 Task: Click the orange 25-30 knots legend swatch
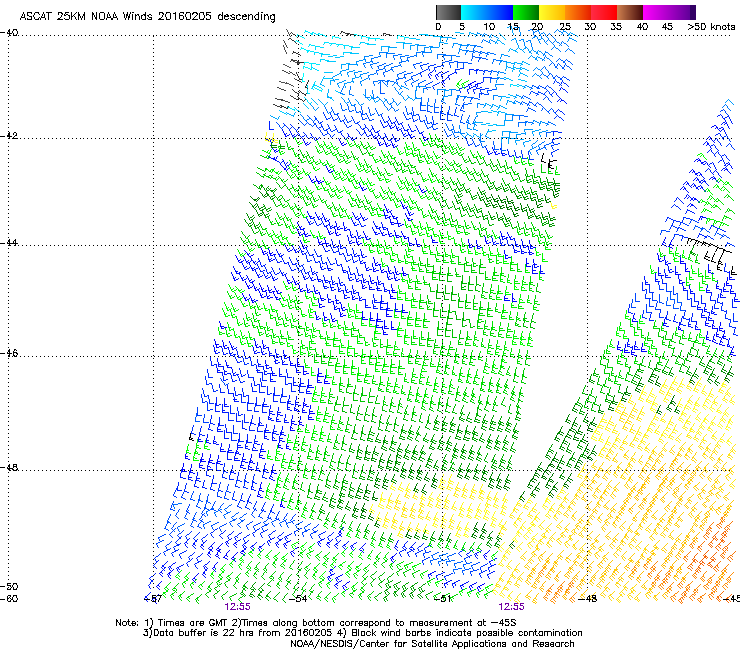point(578,12)
